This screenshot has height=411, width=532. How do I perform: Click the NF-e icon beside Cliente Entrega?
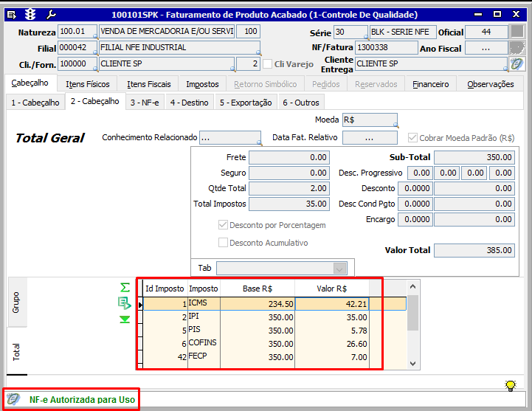(x=517, y=64)
